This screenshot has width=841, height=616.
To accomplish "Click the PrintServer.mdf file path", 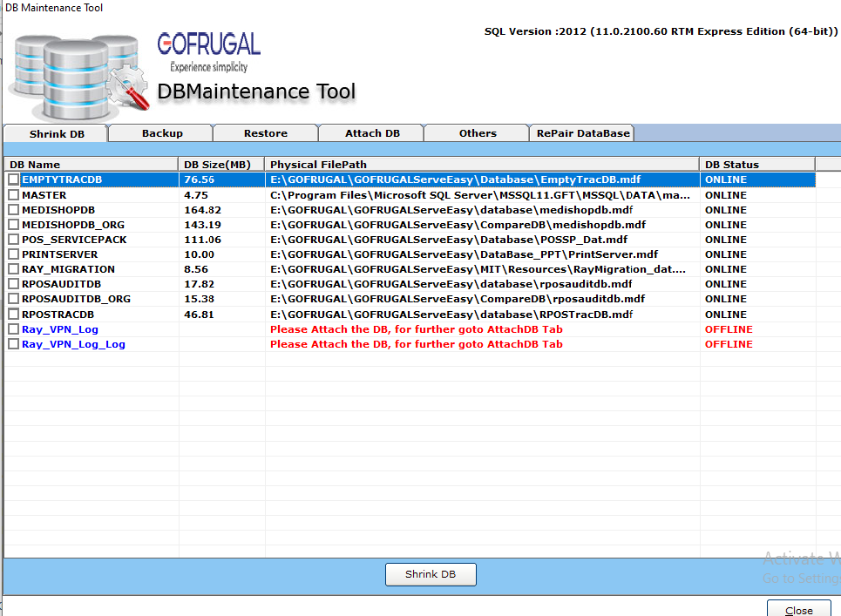I will tap(464, 254).
